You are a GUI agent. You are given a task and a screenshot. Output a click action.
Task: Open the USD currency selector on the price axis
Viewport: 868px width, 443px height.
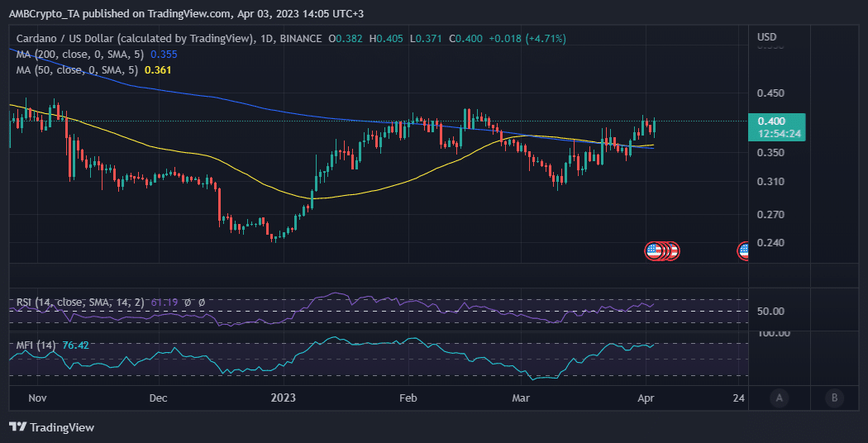click(x=766, y=37)
